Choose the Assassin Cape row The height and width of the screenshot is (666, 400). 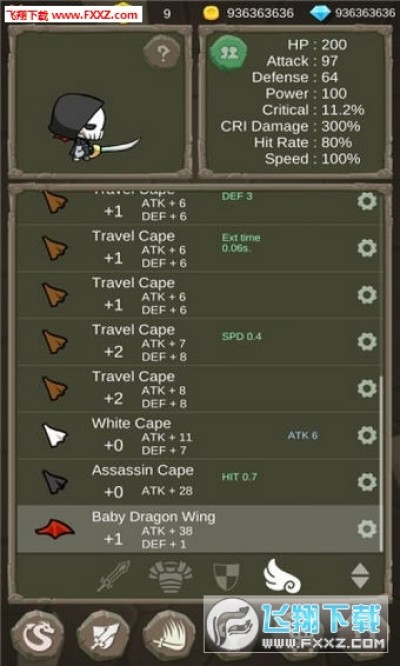tap(199, 482)
